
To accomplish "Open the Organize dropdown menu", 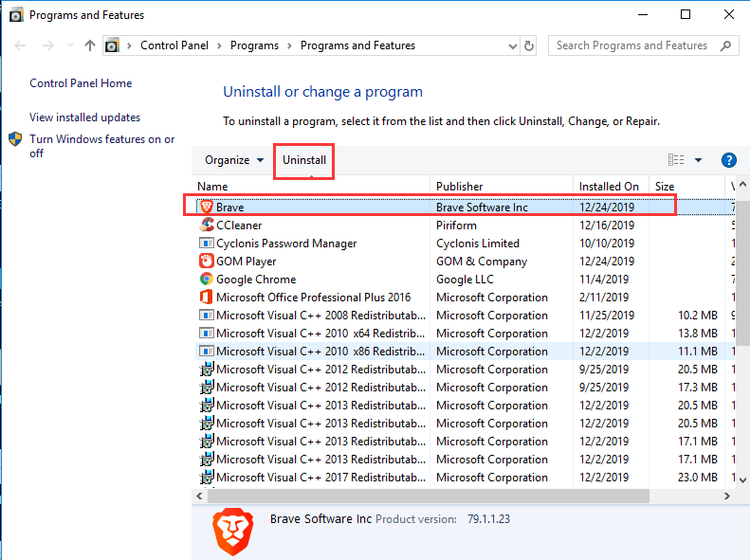I will click(x=234, y=160).
